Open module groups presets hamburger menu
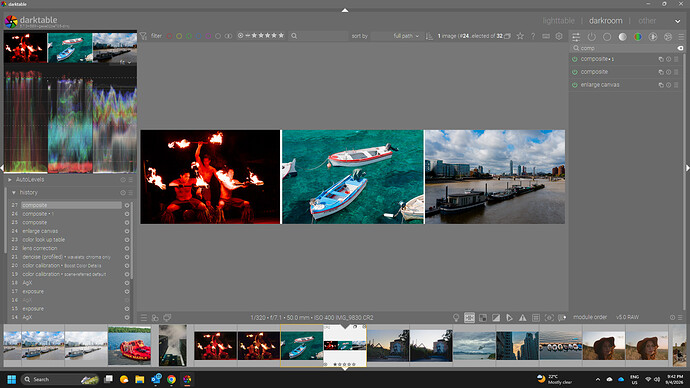Screen dimensions: 690x388 pos(681,37)
